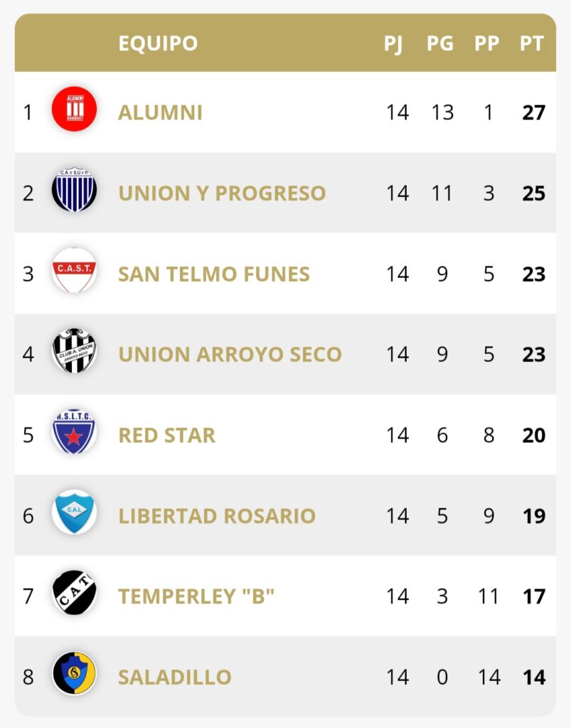571x728 pixels.
Task: Click the PP column header
Action: (487, 43)
